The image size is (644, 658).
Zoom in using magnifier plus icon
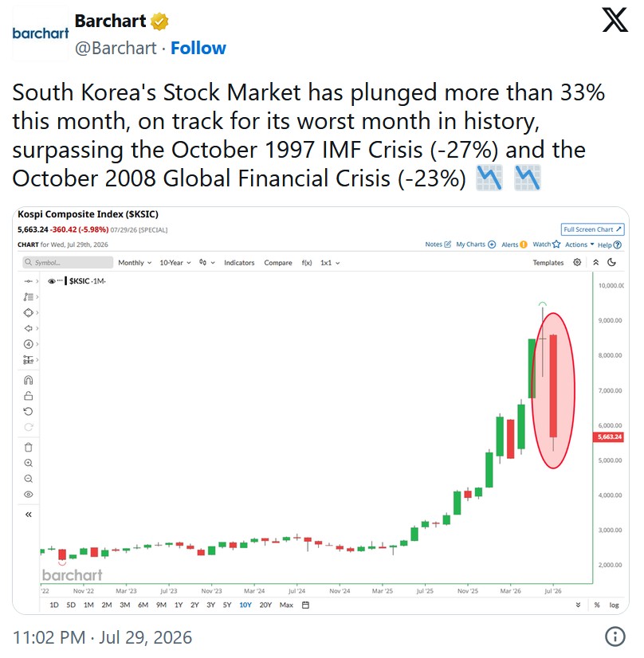(28, 463)
